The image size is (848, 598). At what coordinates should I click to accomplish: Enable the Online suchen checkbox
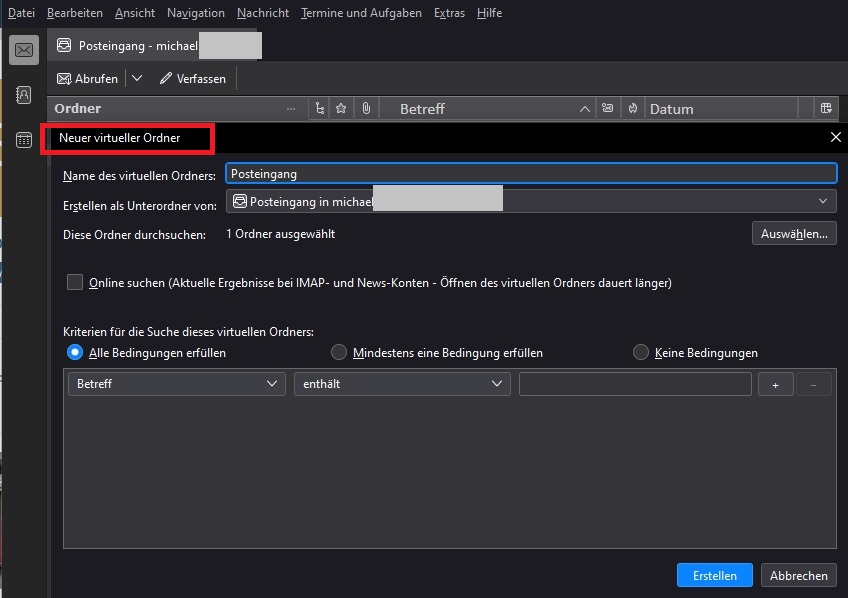(75, 283)
